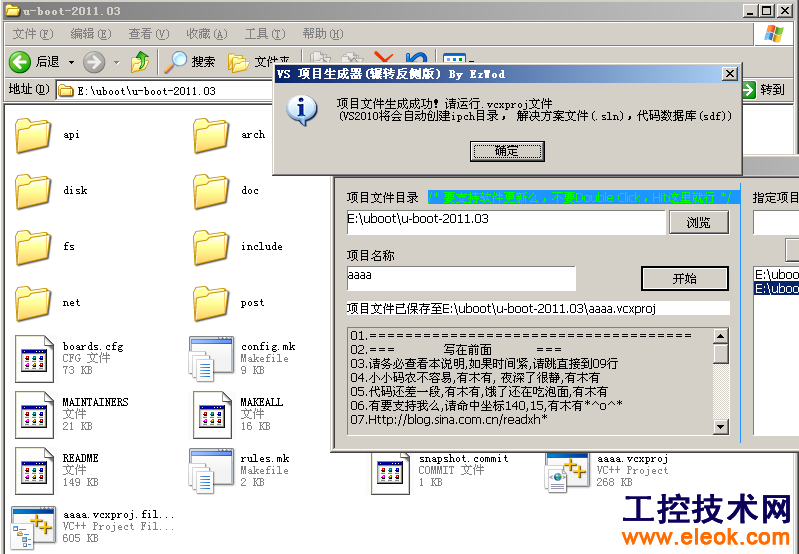799x554 pixels.
Task: Toggle the Folders pane toolbar button
Action: (x=258, y=62)
